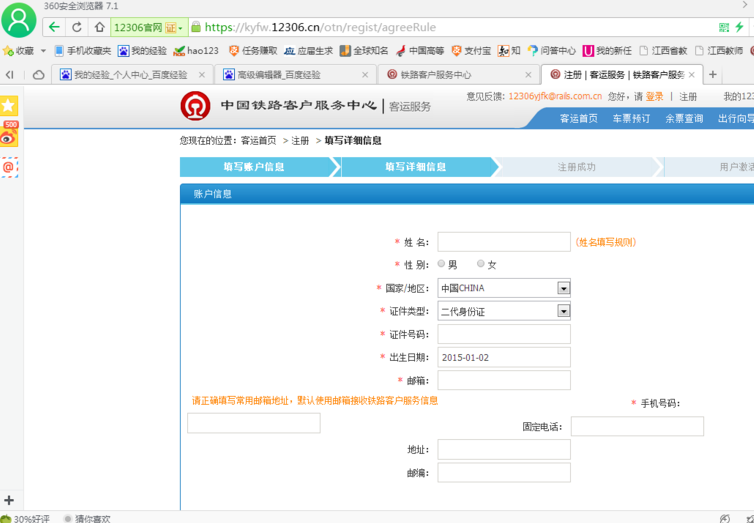
Task: Click the tab list back arrow icon
Action: [10, 75]
